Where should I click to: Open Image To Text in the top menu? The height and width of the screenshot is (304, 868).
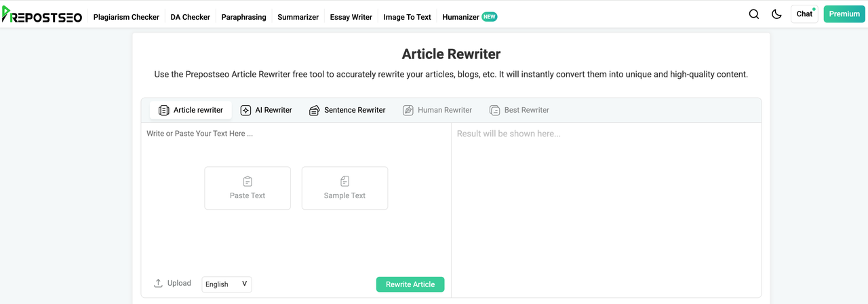(x=407, y=17)
